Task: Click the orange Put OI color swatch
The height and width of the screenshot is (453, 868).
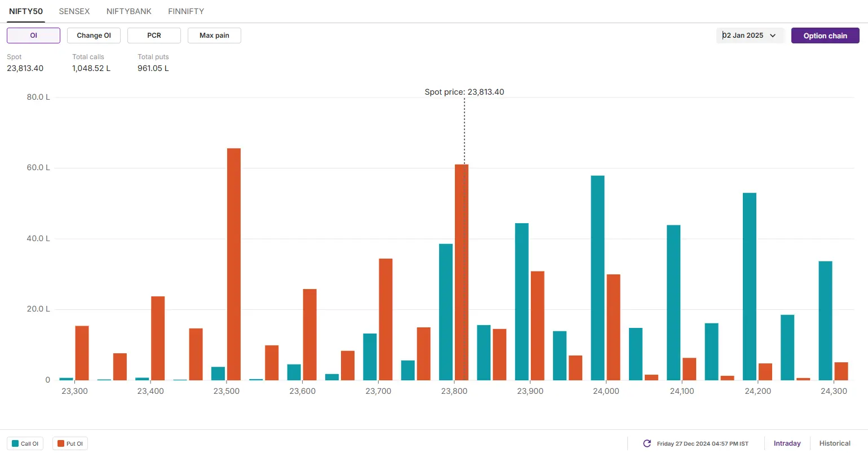Action: click(61, 443)
